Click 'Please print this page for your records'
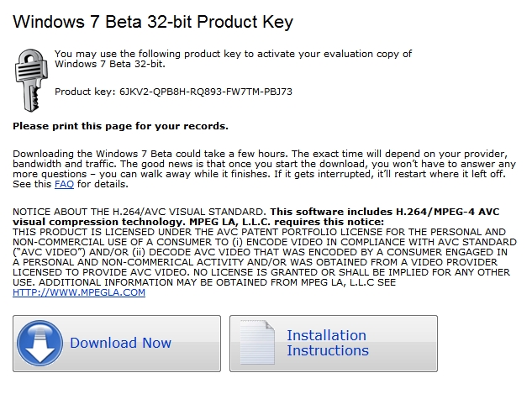This screenshot has height=394, width=532. click(120, 126)
